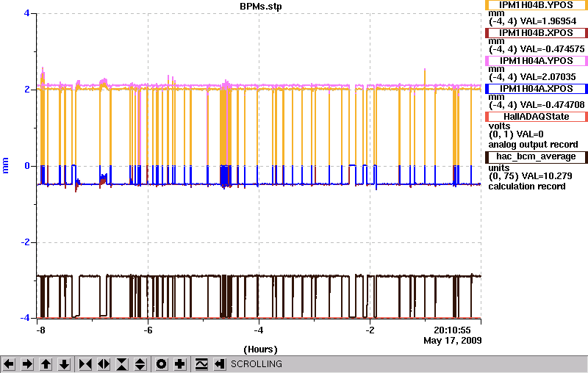Click the VAL=-0.474708 readout

click(552, 105)
